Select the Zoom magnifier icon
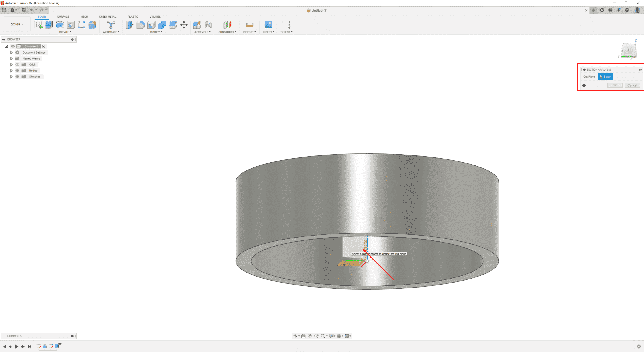The image size is (644, 352). [x=316, y=336]
